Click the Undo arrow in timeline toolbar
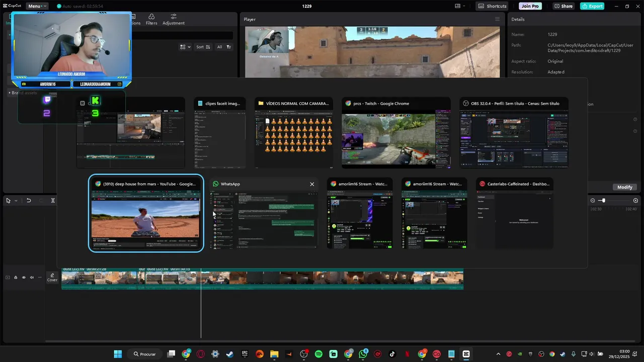The height and width of the screenshot is (362, 644). click(x=29, y=201)
